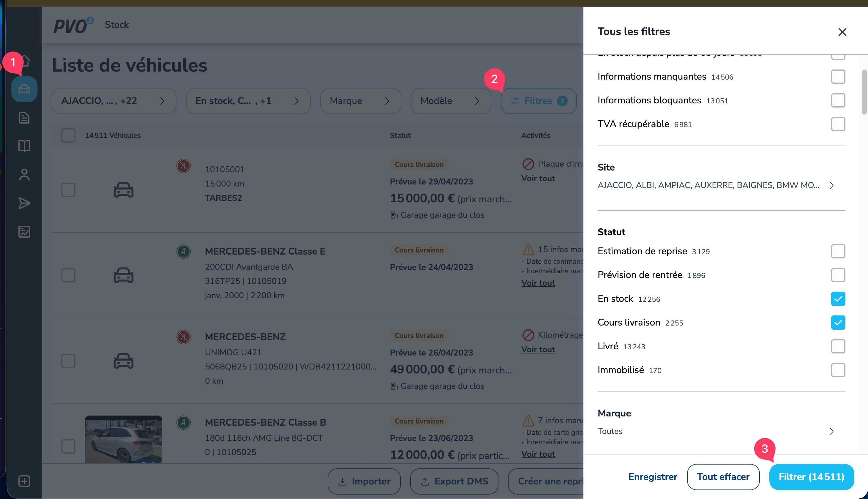Viewport: 868px width, 499px height.
Task: Click the red A badge on UNIMOG U421
Action: pyautogui.click(x=183, y=337)
